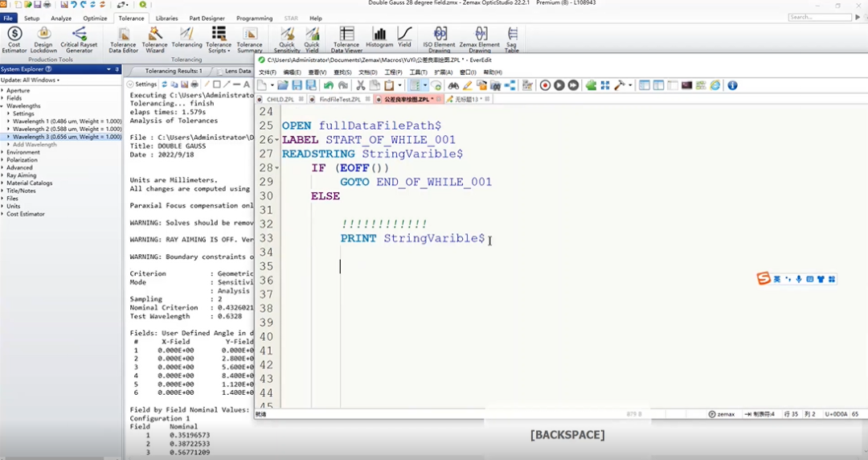
Task: Select Wavelength 1 (0.486 um) item
Action: click(67, 121)
